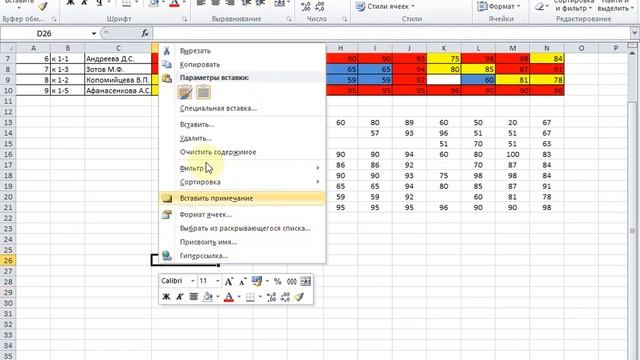Click the fill color bucket in mini toolbar
Image resolution: width=640 pixels, height=360 pixels.
(208, 297)
